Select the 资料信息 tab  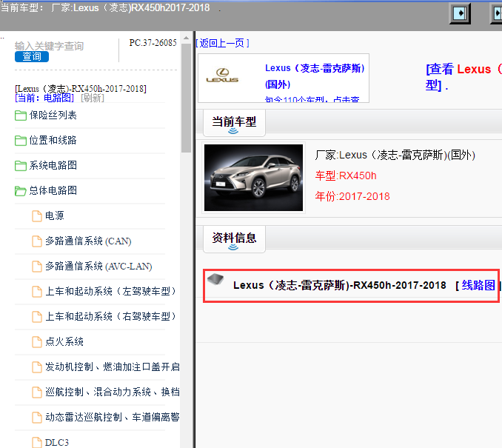(234, 239)
